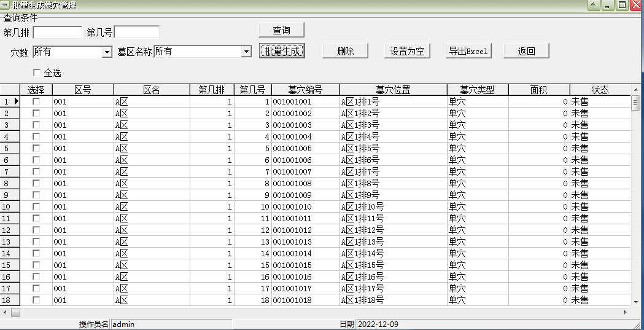Toggle the 全选 checkbox

[x=37, y=73]
